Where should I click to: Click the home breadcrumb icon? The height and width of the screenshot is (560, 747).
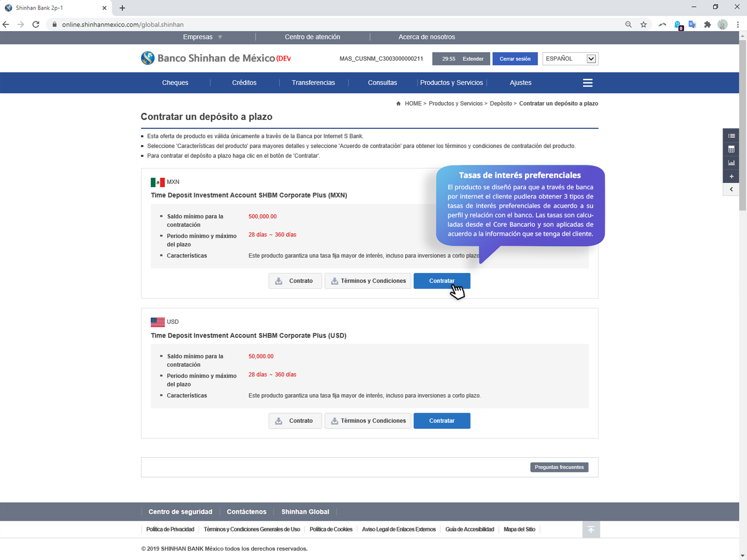pyautogui.click(x=398, y=104)
